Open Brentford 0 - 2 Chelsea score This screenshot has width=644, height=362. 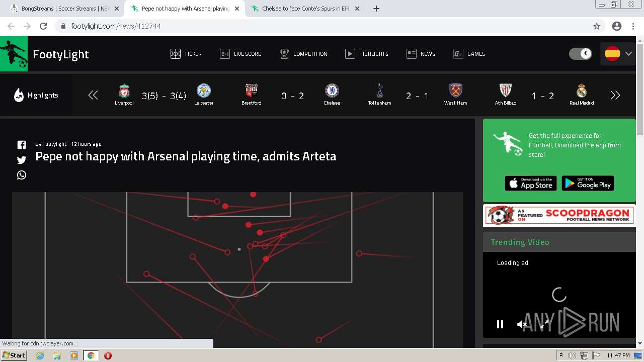coord(292,96)
